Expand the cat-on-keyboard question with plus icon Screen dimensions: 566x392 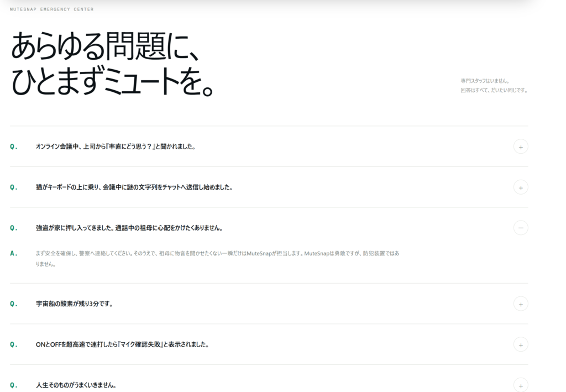pos(521,187)
